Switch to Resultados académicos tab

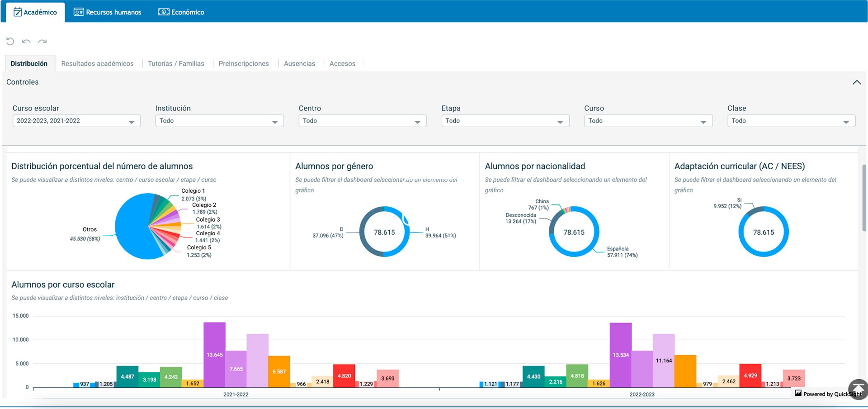tap(97, 64)
